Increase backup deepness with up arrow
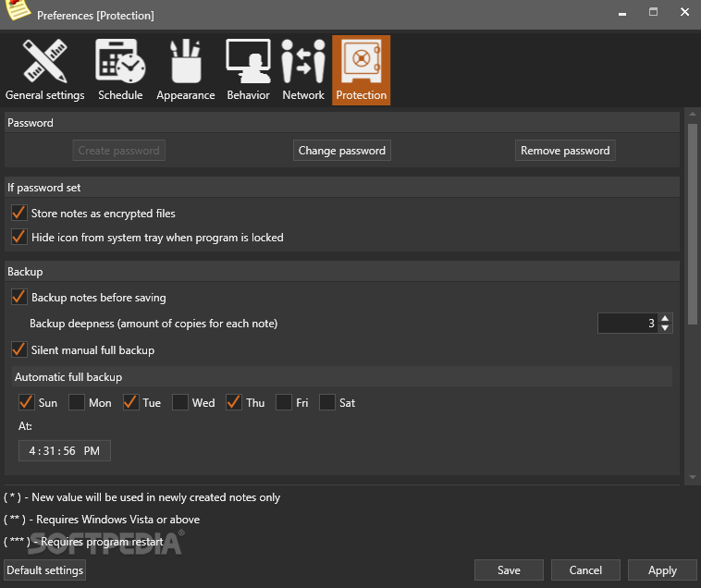 click(x=665, y=319)
